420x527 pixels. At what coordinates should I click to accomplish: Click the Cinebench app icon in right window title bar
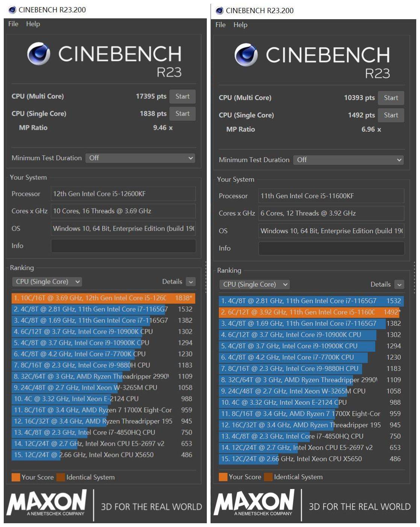click(x=220, y=11)
